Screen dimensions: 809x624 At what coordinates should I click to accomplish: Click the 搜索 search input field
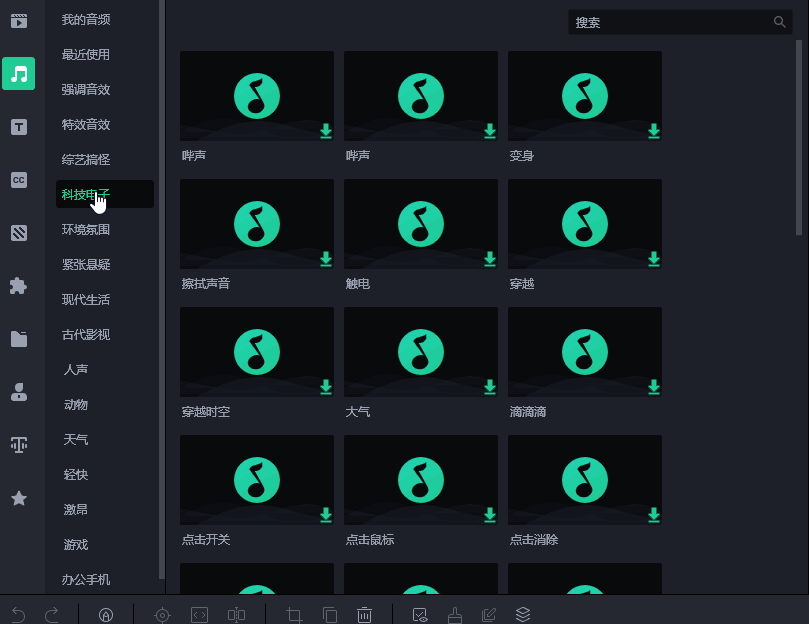tap(680, 22)
